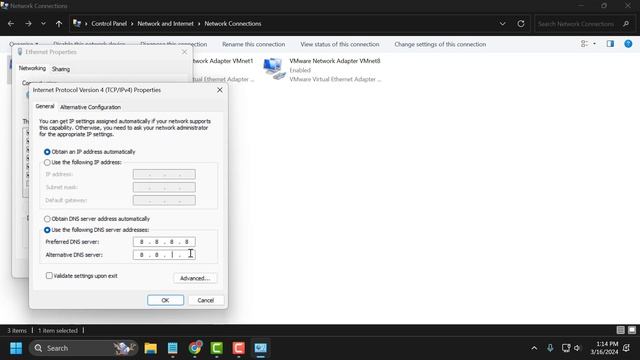The height and width of the screenshot is (360, 640).
Task: Open the Control Panel taskbar icon
Action: (x=260, y=348)
